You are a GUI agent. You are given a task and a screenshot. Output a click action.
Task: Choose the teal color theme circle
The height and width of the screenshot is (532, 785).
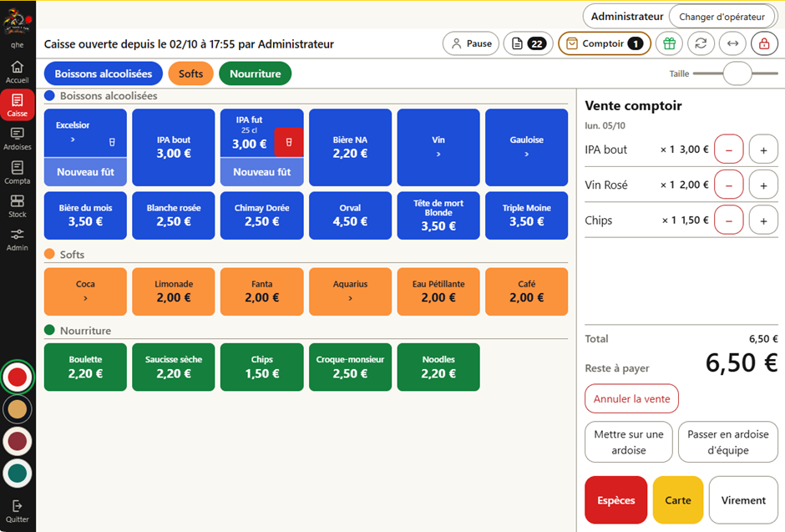pos(18,474)
